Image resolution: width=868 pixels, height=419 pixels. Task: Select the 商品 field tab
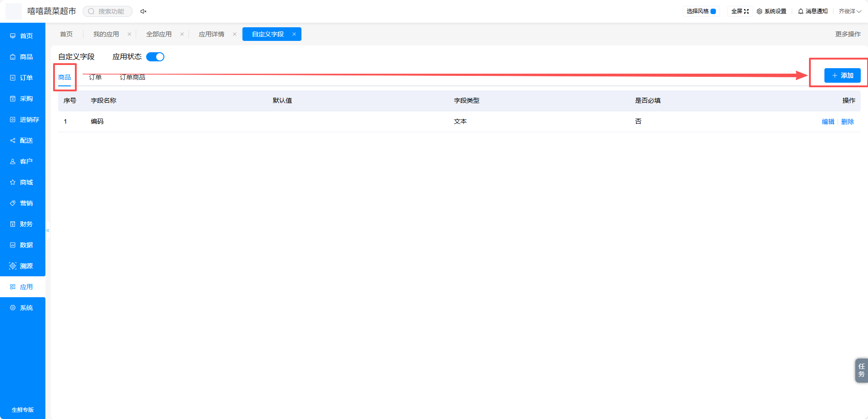(x=64, y=77)
